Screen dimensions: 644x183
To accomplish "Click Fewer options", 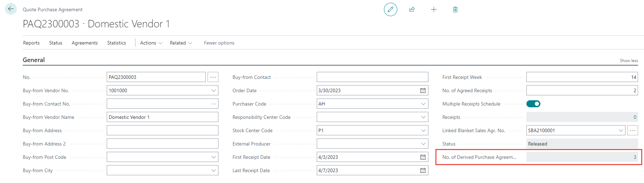I will click(x=219, y=43).
